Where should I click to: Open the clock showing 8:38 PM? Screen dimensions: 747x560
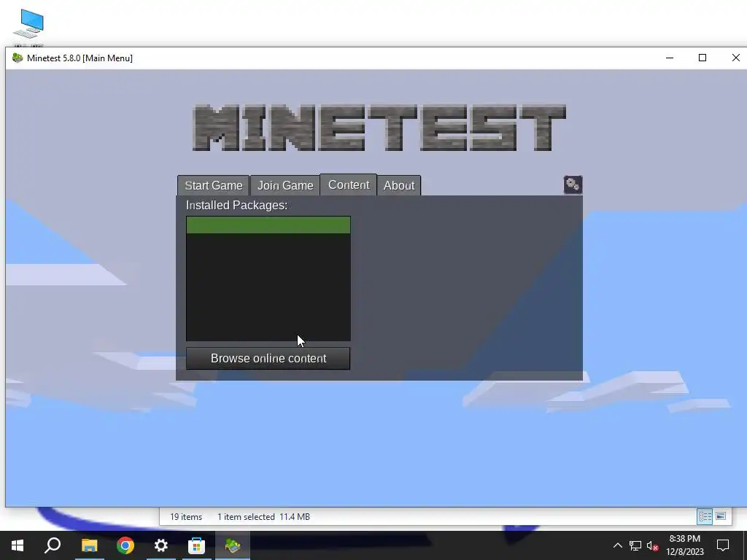coord(685,545)
